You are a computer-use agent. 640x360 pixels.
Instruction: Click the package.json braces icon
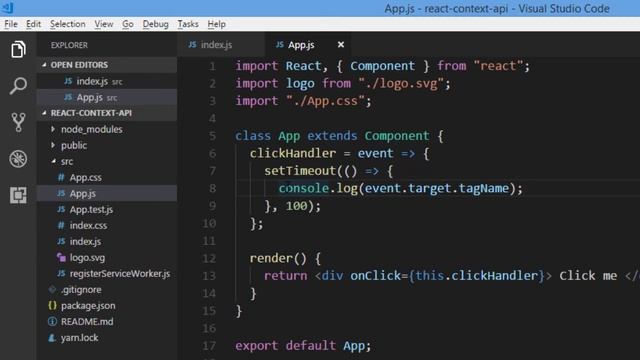(x=52, y=305)
